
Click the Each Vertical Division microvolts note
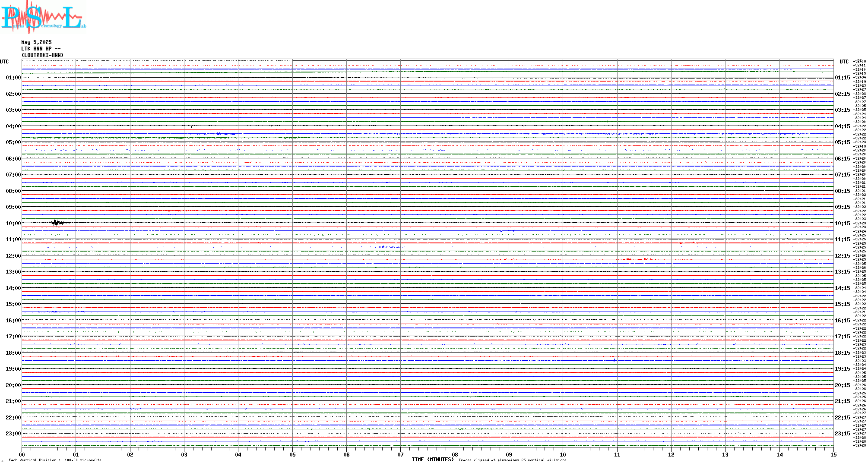click(x=55, y=460)
